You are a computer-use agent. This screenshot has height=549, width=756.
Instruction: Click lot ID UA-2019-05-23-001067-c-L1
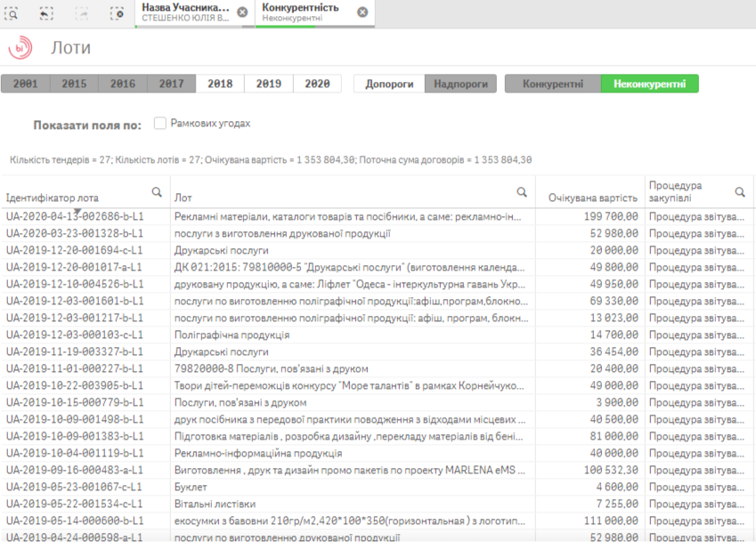75,487
